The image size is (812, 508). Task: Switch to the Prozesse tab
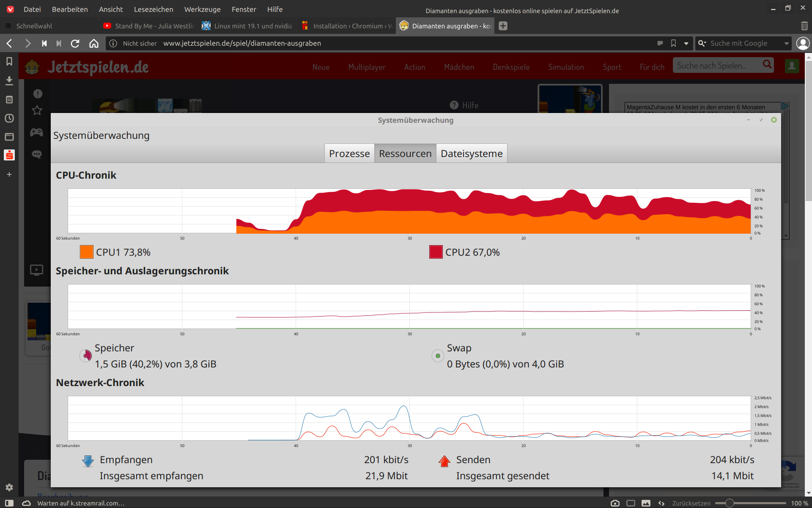pos(349,153)
